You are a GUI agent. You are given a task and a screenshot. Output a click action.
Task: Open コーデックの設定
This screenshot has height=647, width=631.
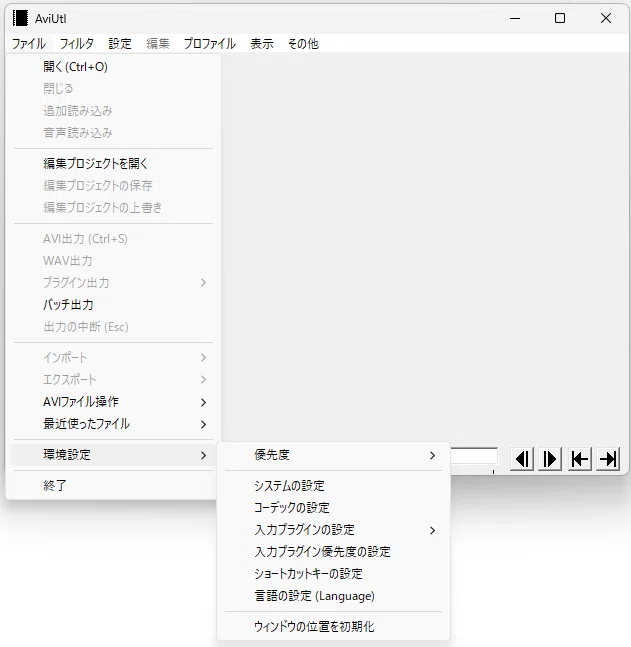[333, 508]
